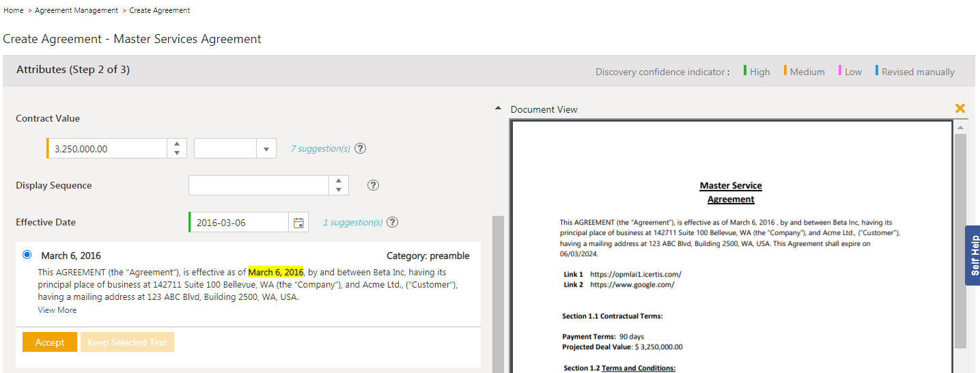
Task: Open the Effective Date calendar picker
Action: click(298, 223)
